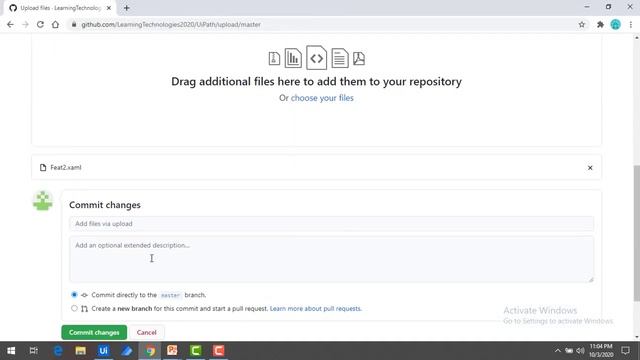This screenshot has height=360, width=640.
Task: Select Commit directly to master branch
Action: point(74,294)
